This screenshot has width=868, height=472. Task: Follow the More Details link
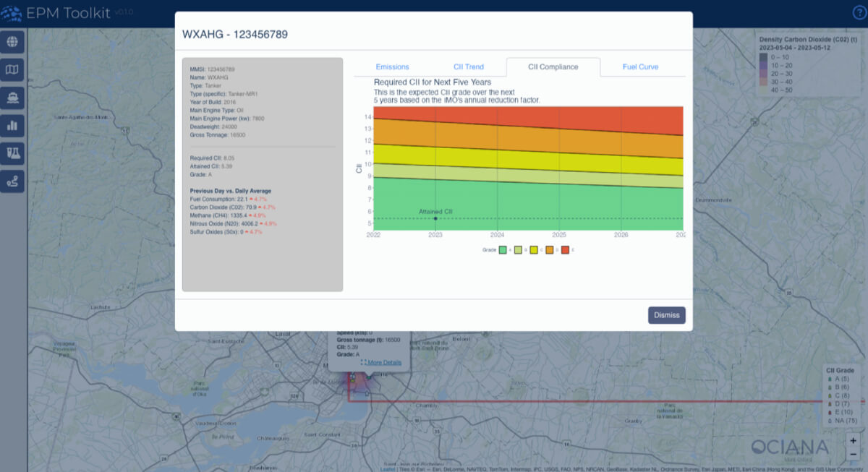click(384, 362)
